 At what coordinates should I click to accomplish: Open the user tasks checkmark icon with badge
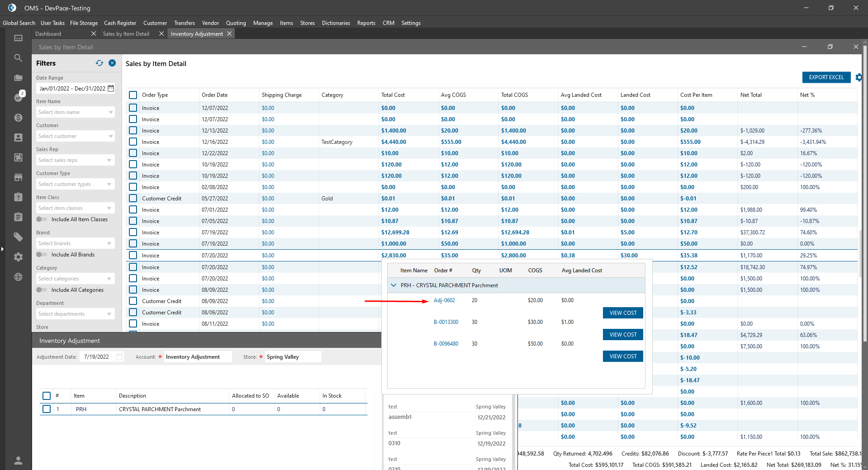[18, 97]
